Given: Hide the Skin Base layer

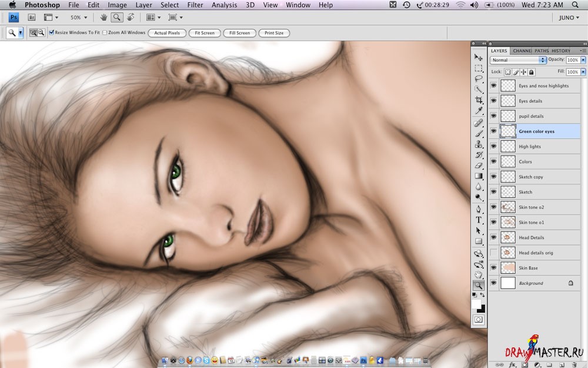Looking at the screenshot, I should tap(493, 268).
